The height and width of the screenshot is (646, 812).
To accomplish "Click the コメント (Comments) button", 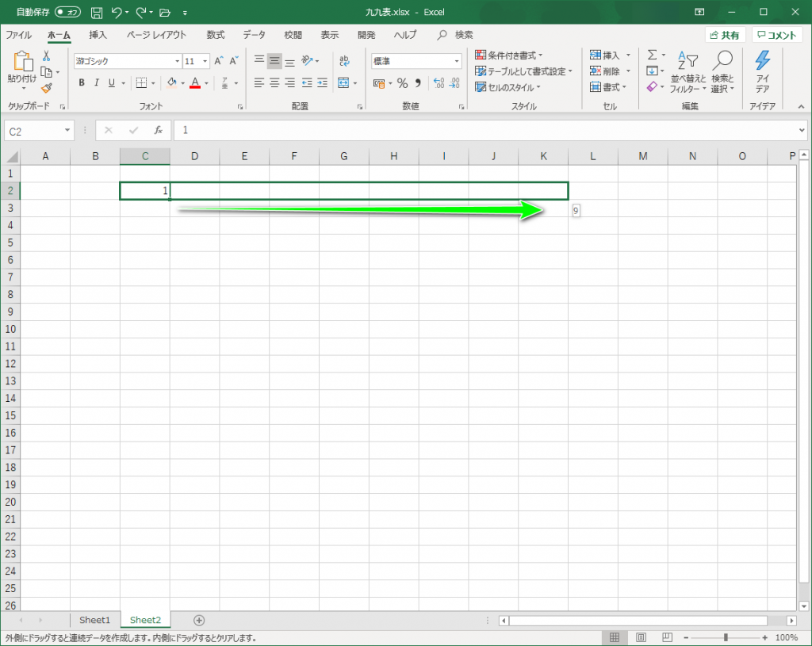I will (776, 35).
